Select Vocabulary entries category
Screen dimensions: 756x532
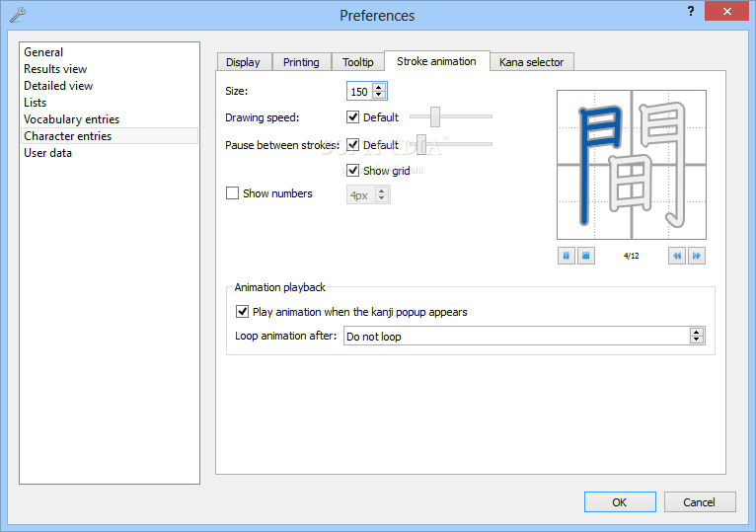pyautogui.click(x=110, y=119)
